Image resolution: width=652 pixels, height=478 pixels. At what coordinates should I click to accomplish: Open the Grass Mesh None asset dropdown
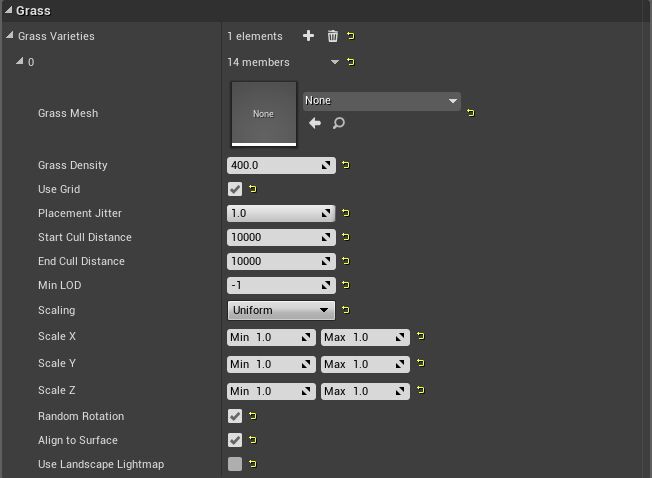[381, 101]
